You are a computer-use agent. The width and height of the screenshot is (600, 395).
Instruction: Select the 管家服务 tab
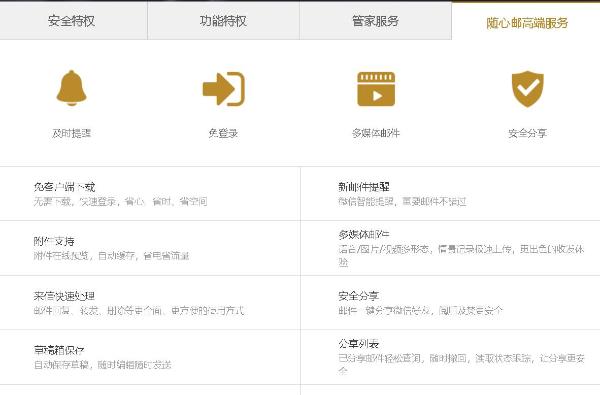pyautogui.click(x=375, y=21)
